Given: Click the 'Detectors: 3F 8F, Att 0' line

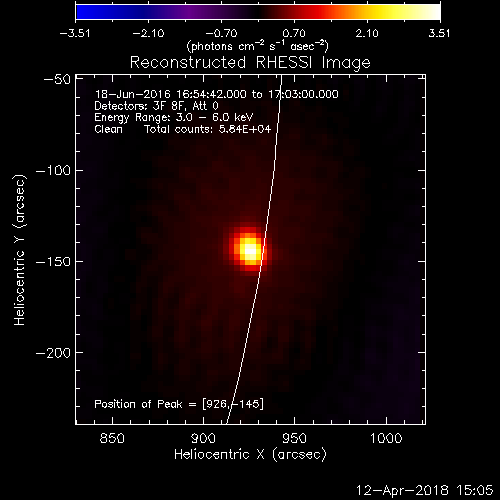Looking at the screenshot, I should pos(156,106).
